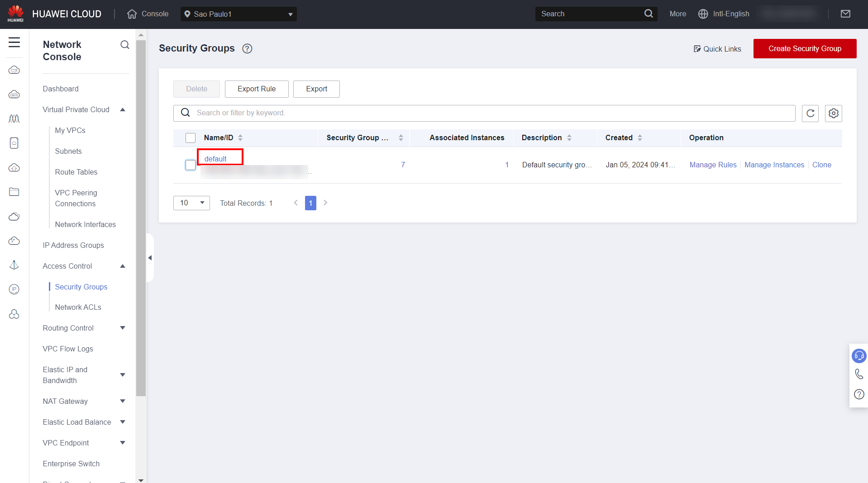
Task: Click the search magnifier in Network Console panel
Action: (125, 45)
